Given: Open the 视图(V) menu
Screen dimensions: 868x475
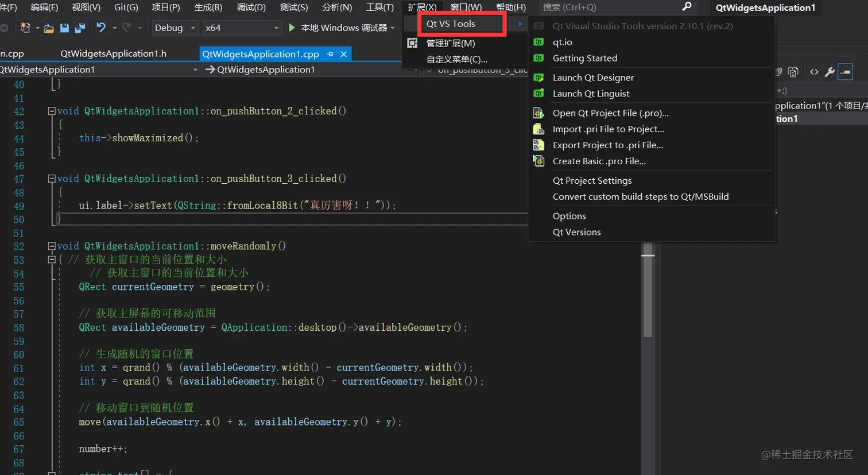Looking at the screenshot, I should tap(86, 7).
